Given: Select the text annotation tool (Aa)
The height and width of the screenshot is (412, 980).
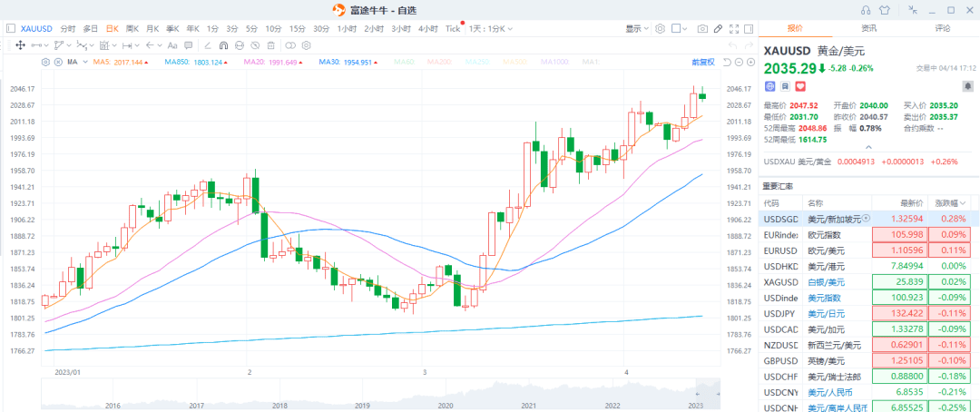Looking at the screenshot, I should tap(171, 45).
